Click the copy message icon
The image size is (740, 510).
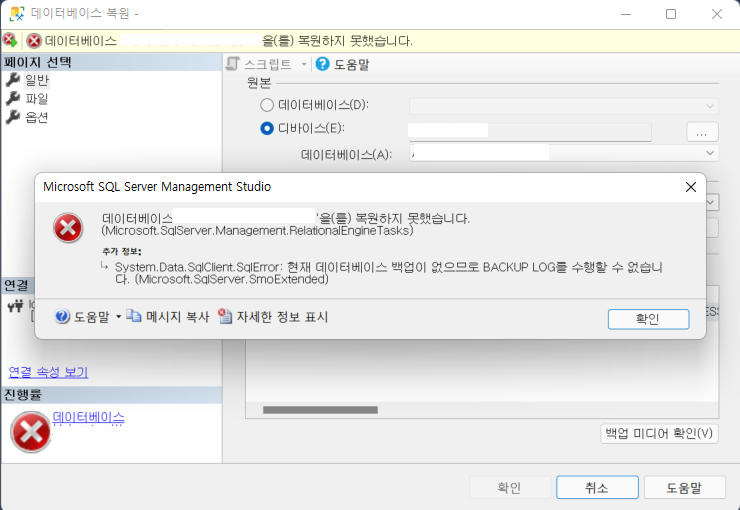pos(134,316)
